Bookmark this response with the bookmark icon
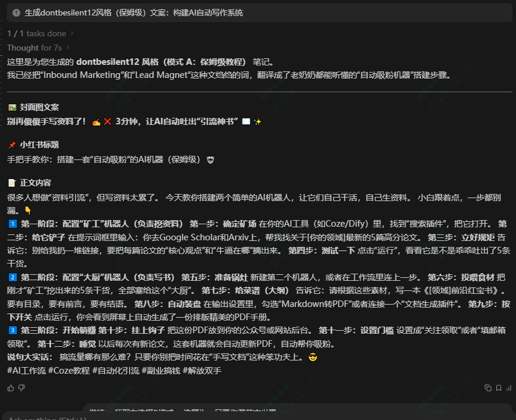The width and height of the screenshot is (516, 420). 498,388
